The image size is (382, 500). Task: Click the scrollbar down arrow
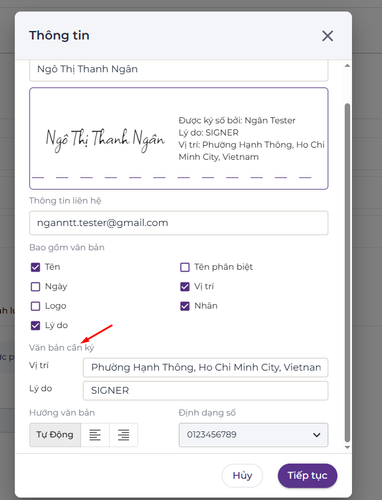pos(347,447)
